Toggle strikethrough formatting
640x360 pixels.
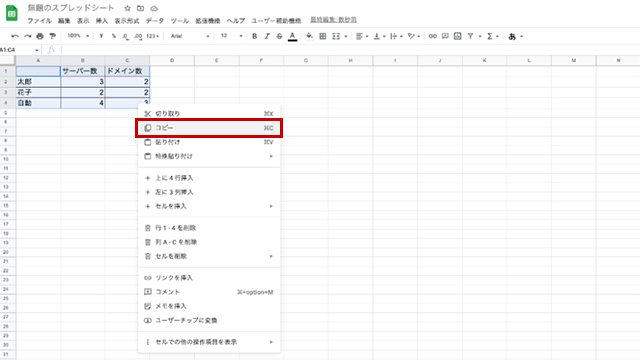279,36
